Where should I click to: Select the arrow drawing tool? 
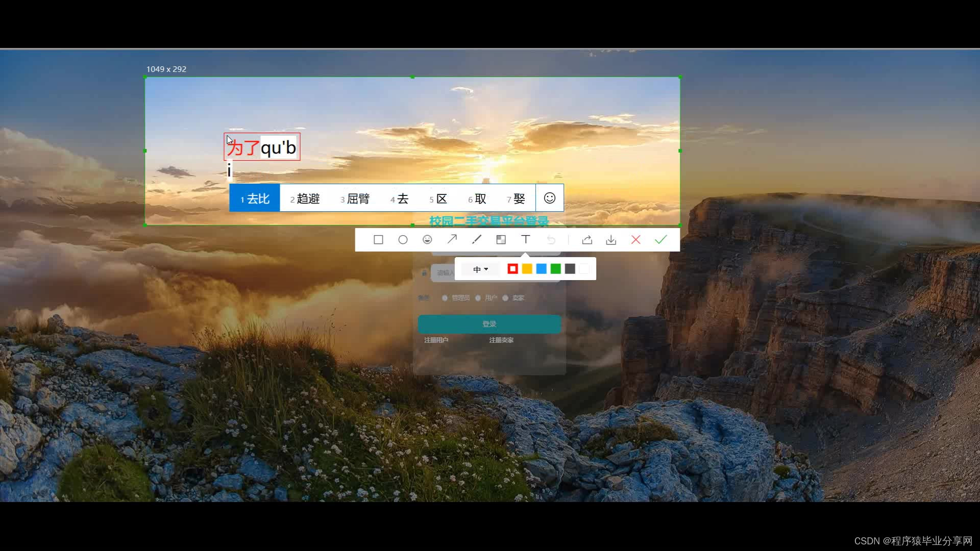[452, 239]
